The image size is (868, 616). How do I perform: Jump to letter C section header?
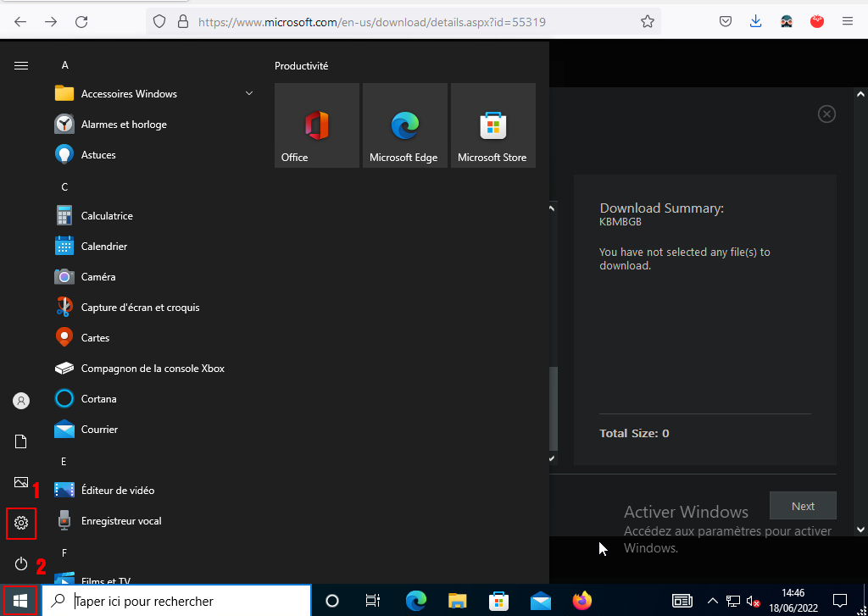[x=64, y=186]
